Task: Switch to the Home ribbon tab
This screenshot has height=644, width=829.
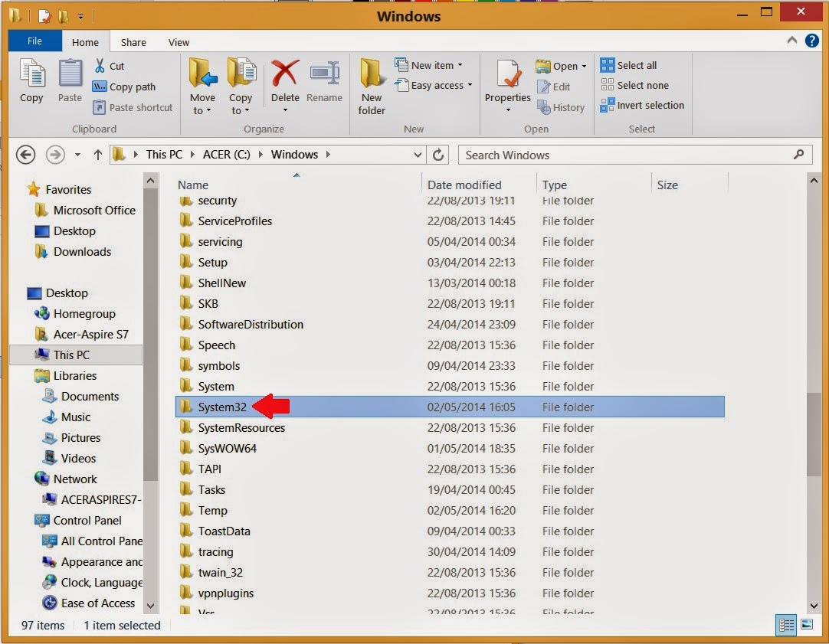Action: (x=85, y=42)
